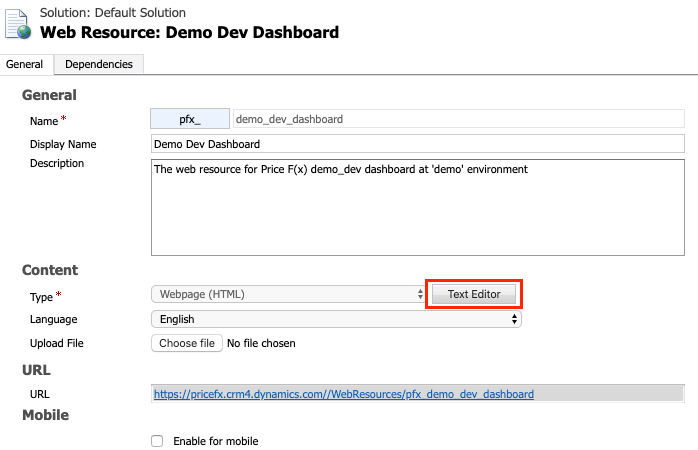
Task: Click the 'Web Resource: Demo Dev Dashboard' title
Action: (x=189, y=32)
